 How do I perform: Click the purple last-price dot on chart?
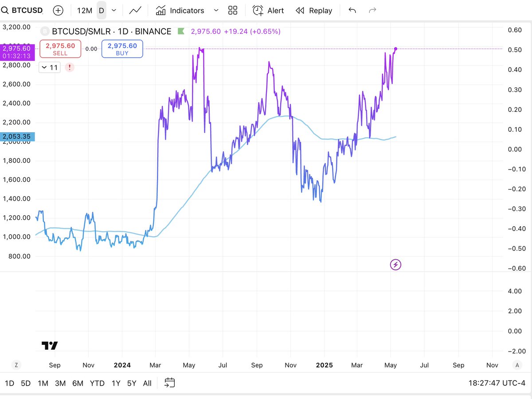(395, 49)
